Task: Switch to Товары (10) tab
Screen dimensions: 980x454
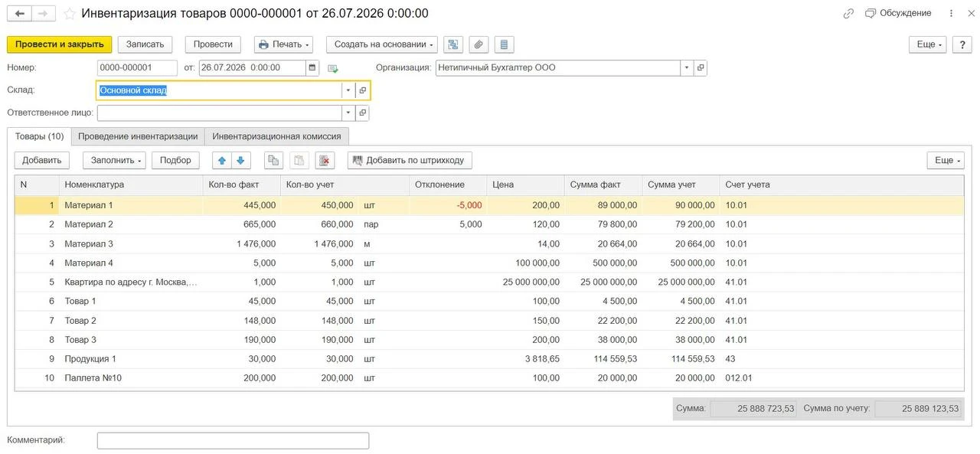Action: click(39, 136)
